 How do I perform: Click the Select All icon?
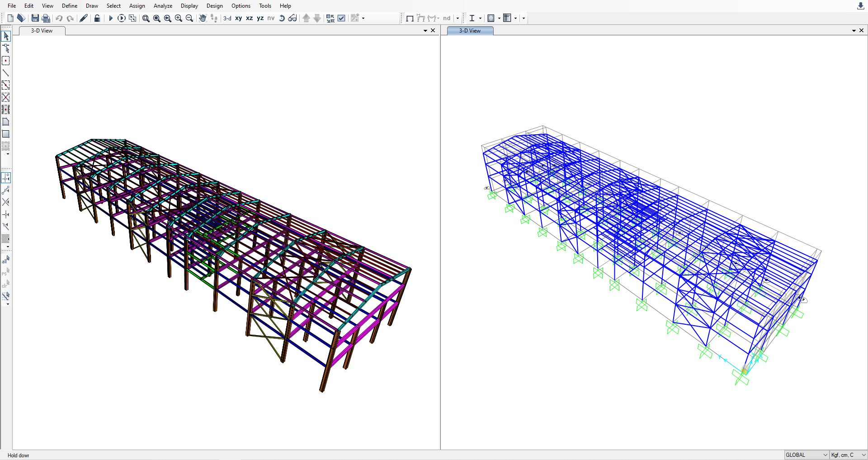point(6,260)
